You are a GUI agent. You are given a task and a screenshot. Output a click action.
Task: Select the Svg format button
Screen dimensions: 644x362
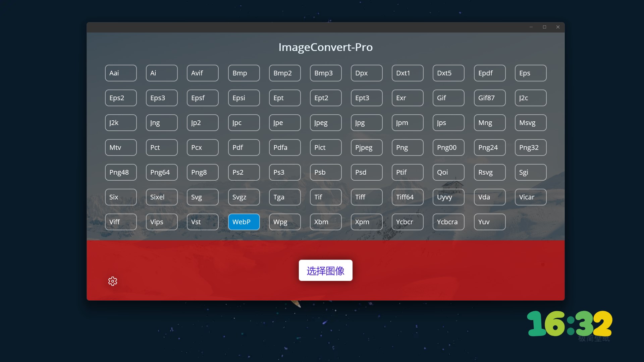[203, 197]
